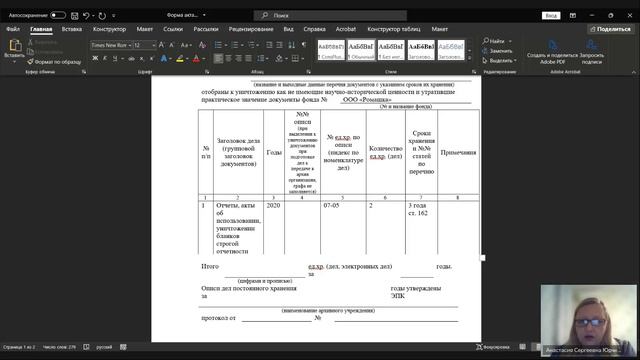Select center alignment button
Viewport: 640px width, 360px height.
coord(229,59)
